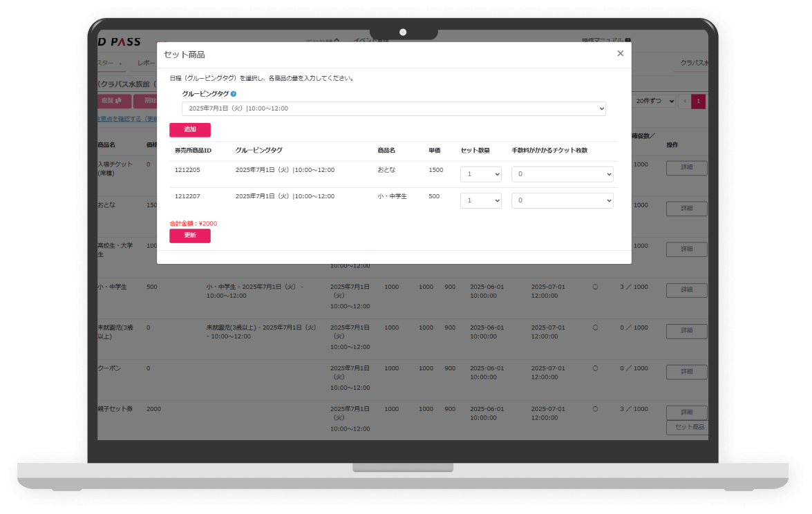Open the グルーピングタグ date dropdown
The image size is (812, 514).
[394, 108]
